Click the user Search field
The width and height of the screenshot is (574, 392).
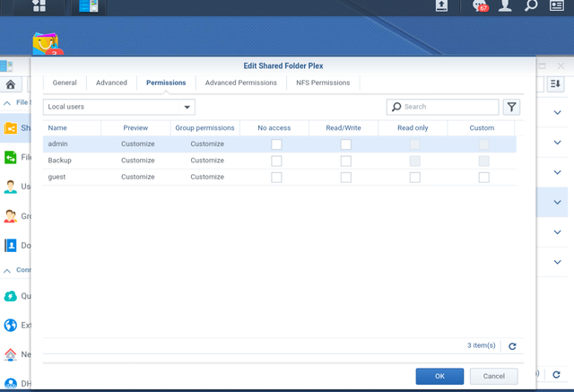(x=442, y=107)
